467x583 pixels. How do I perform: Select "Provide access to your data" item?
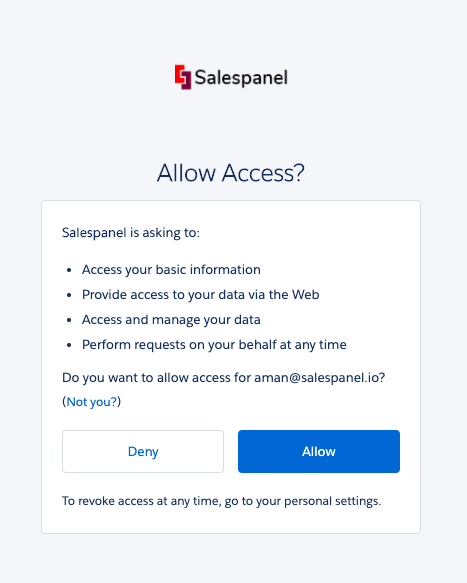(x=200, y=295)
